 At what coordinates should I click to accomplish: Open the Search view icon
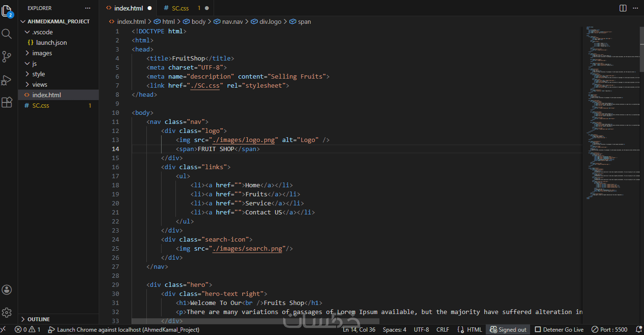7,33
